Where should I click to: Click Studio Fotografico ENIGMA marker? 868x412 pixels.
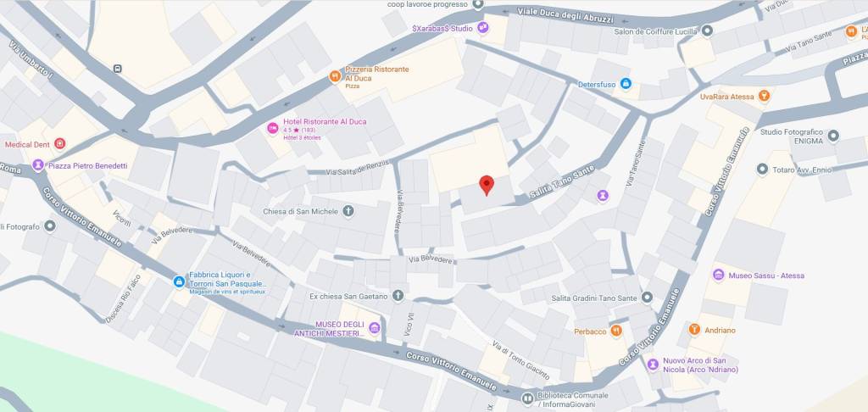[x=833, y=135]
